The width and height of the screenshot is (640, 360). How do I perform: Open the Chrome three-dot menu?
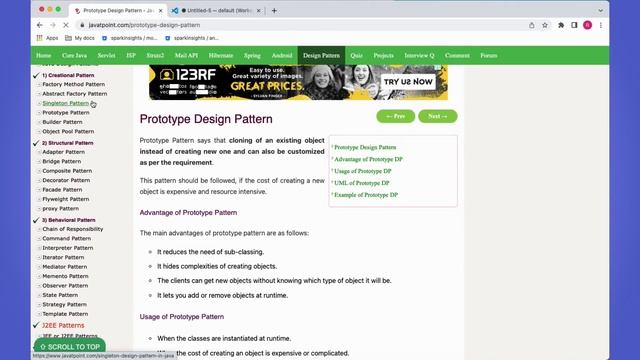(x=600, y=25)
